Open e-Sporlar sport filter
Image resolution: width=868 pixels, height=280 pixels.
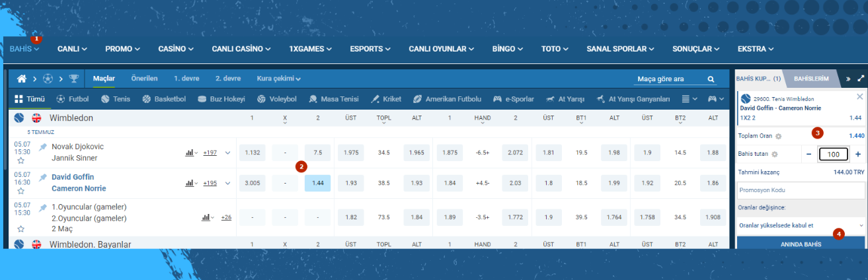point(512,99)
